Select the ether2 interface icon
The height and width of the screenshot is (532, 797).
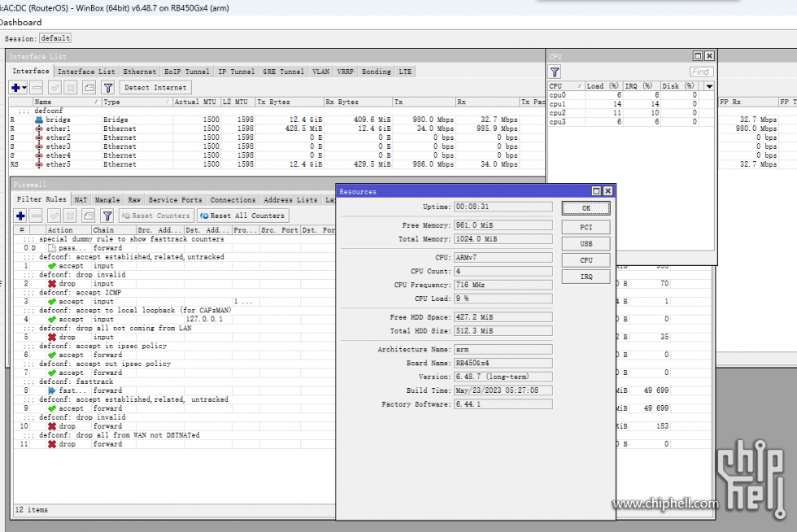(x=39, y=137)
